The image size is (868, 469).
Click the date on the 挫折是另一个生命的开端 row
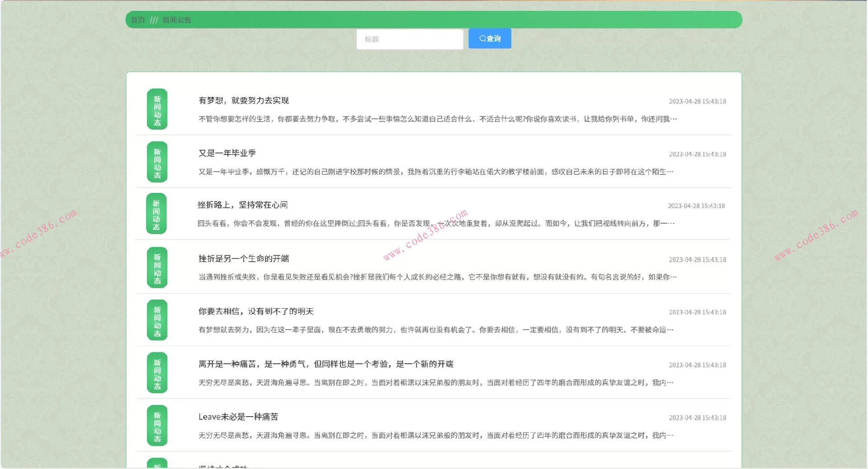click(698, 260)
